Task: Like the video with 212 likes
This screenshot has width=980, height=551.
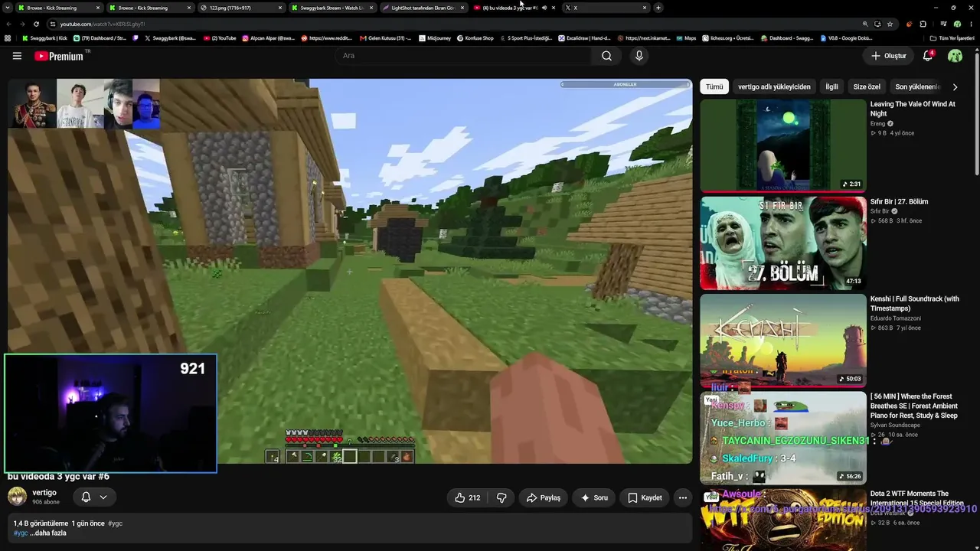Action: (467, 497)
